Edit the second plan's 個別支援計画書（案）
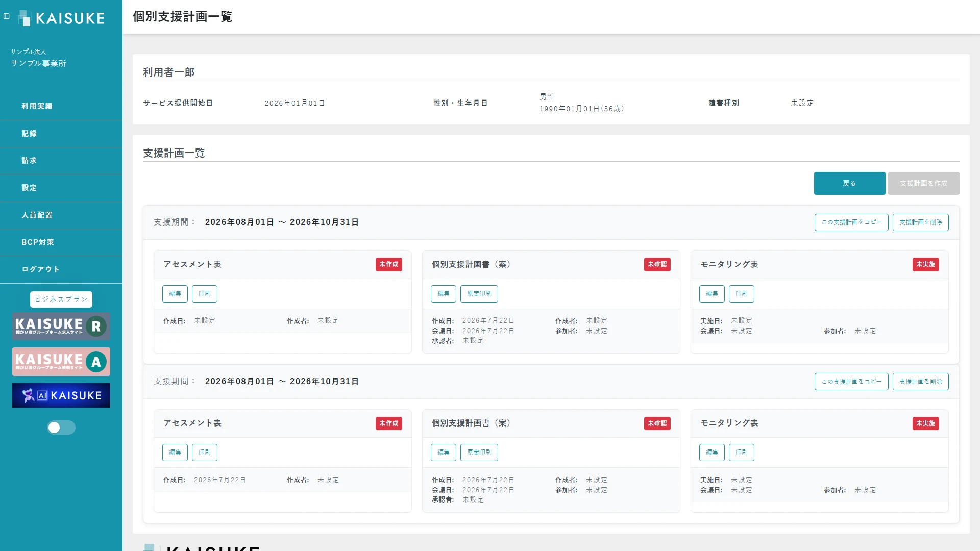The image size is (980, 551). pyautogui.click(x=444, y=453)
